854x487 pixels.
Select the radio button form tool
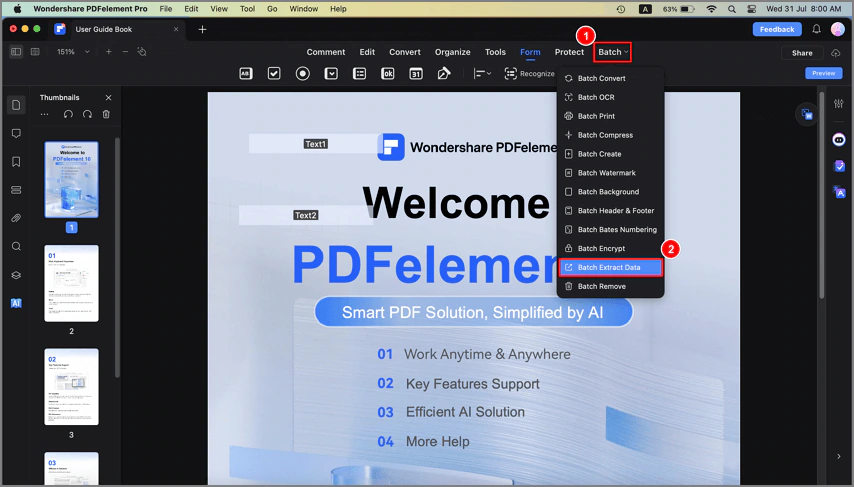point(303,74)
